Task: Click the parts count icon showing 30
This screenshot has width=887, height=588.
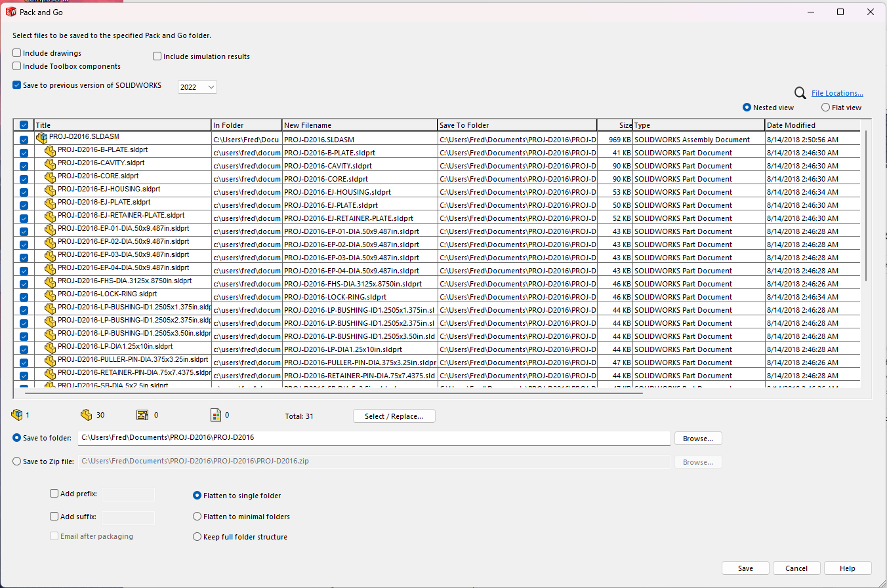Action: pos(86,415)
